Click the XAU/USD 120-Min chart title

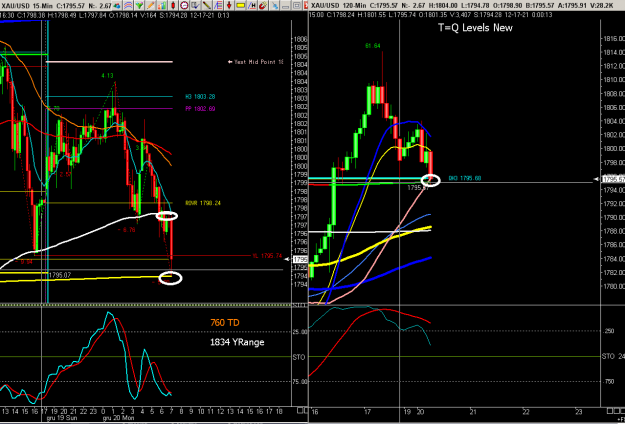point(339,6)
